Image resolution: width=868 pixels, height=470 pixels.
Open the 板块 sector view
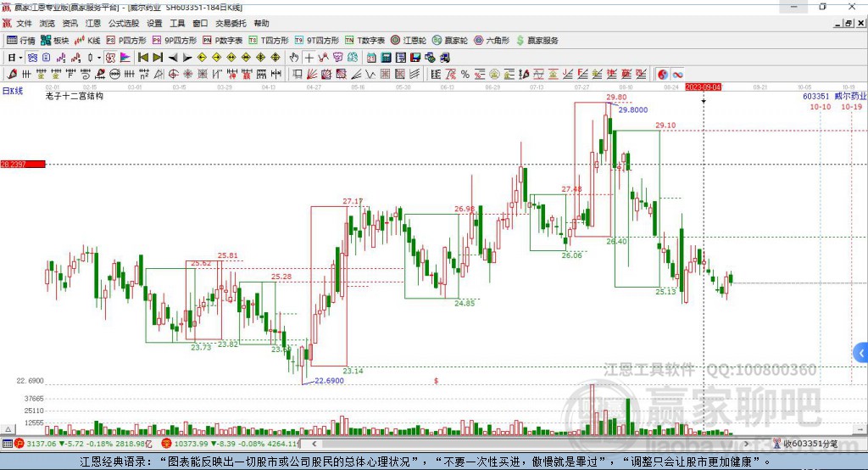pyautogui.click(x=55, y=41)
